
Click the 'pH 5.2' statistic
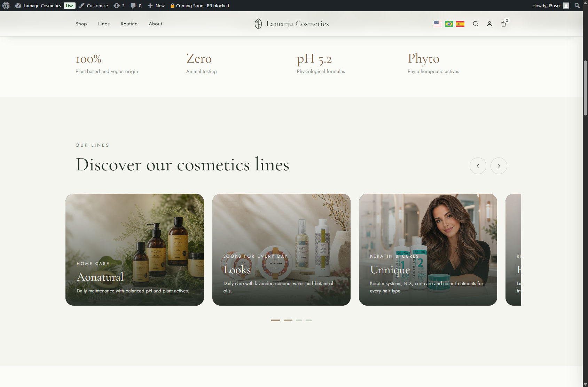coord(314,59)
